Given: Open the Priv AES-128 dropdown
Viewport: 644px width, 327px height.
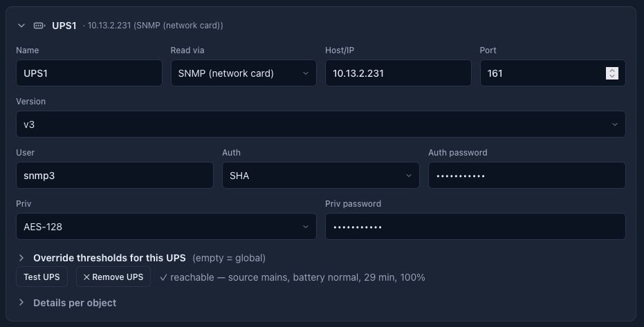Looking at the screenshot, I should tap(166, 227).
